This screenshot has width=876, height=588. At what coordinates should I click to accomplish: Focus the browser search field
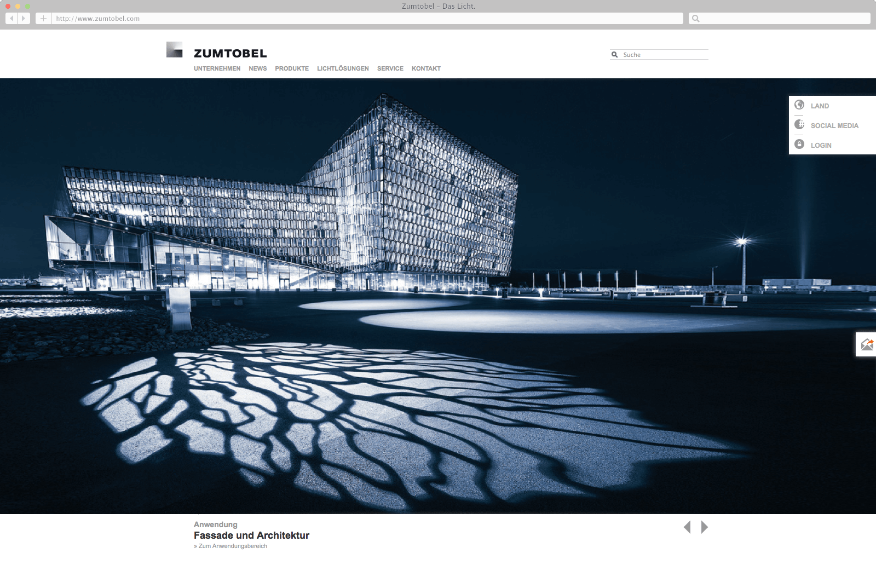pos(780,19)
